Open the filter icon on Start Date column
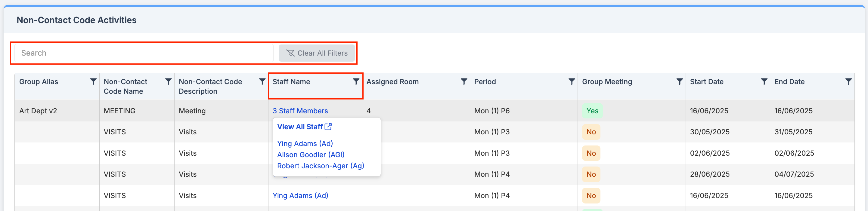The width and height of the screenshot is (868, 211). click(x=764, y=81)
